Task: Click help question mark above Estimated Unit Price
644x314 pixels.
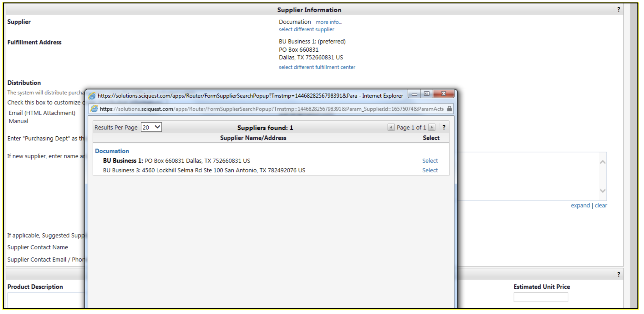Action: tap(618, 274)
